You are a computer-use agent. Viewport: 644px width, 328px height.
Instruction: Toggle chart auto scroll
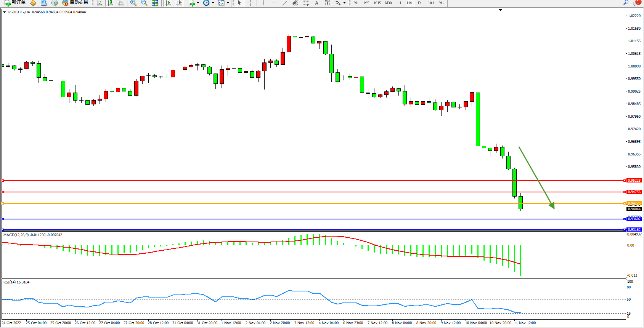168,3
